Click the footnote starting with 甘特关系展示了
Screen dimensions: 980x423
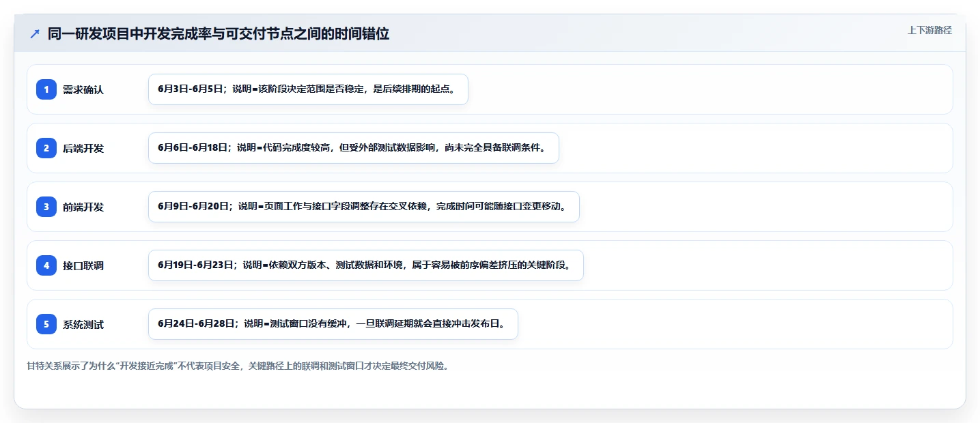click(238, 366)
